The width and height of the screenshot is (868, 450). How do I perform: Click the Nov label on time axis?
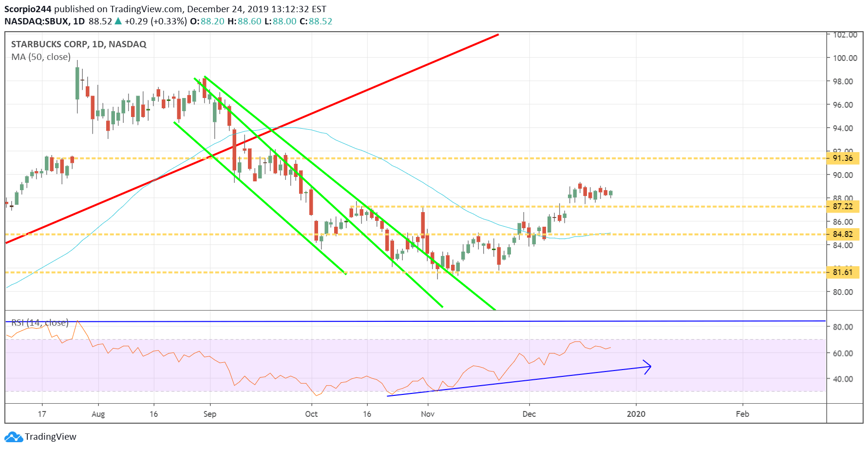pyautogui.click(x=428, y=414)
